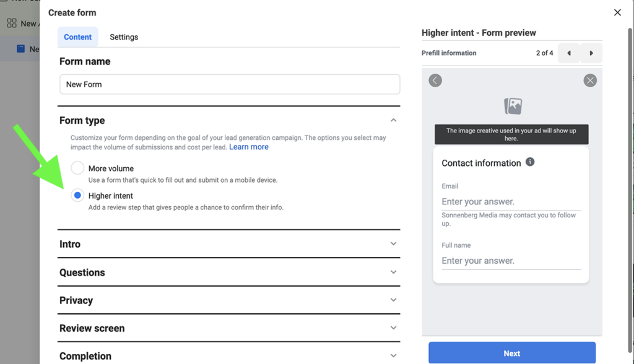The image size is (634, 364).
Task: Click inside the Form name field
Action: (229, 84)
